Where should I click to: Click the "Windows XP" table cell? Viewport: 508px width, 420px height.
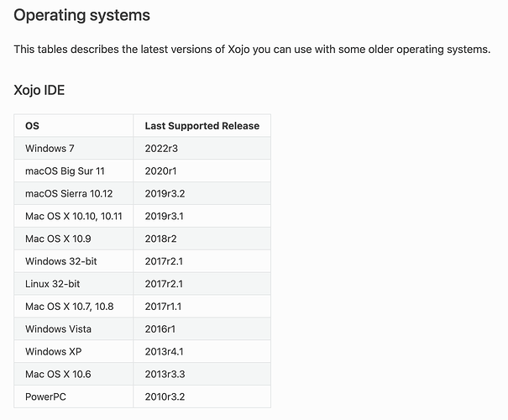[54, 351]
